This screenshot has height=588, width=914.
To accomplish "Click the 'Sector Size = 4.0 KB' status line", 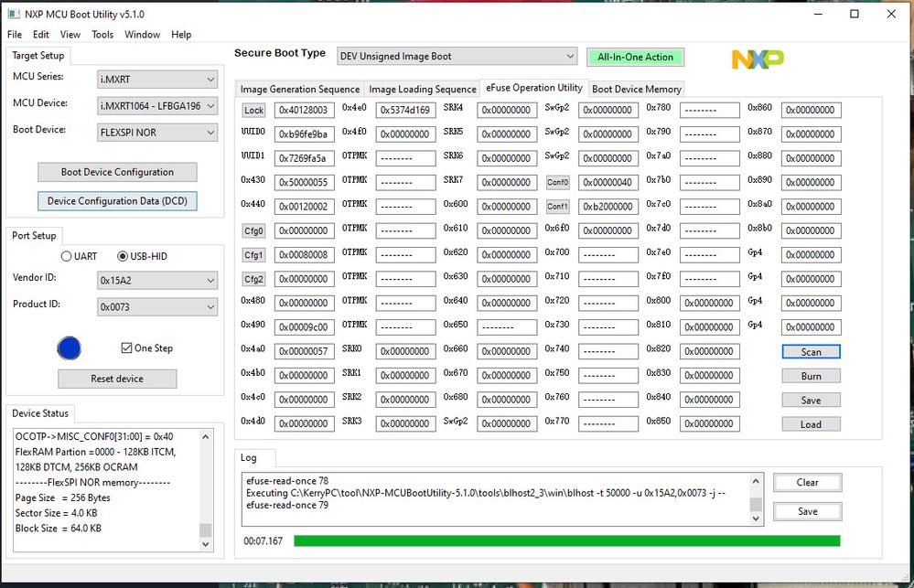I will point(57,513).
